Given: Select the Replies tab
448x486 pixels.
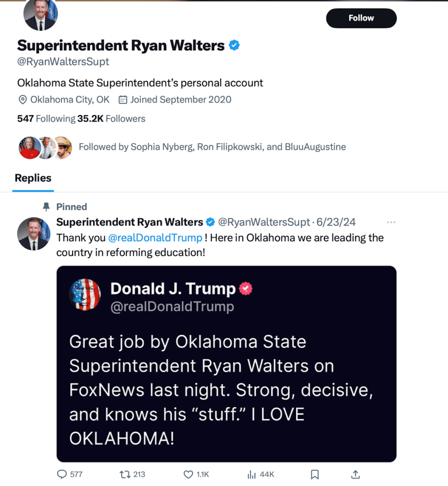Looking at the screenshot, I should (33, 178).
